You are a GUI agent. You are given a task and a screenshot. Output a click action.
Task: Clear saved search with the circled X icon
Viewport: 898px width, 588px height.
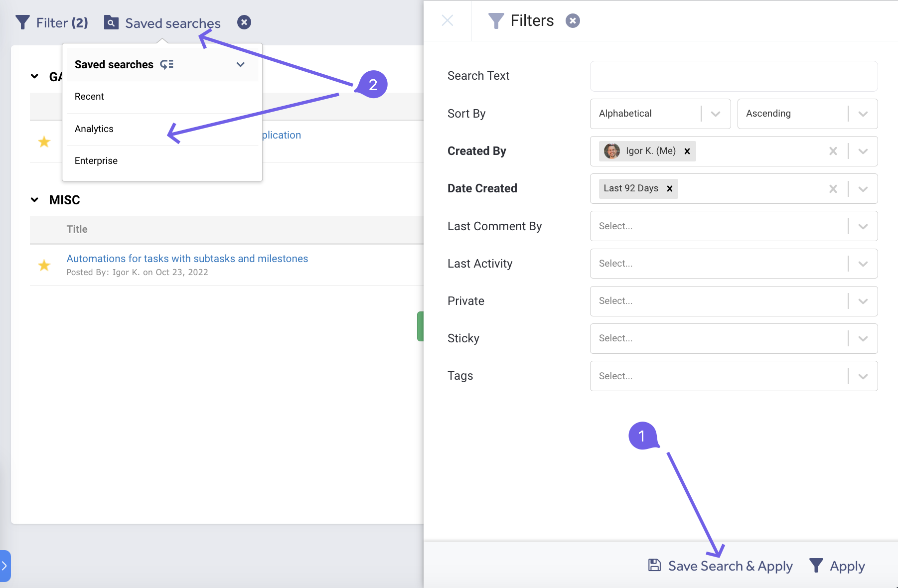pos(244,22)
